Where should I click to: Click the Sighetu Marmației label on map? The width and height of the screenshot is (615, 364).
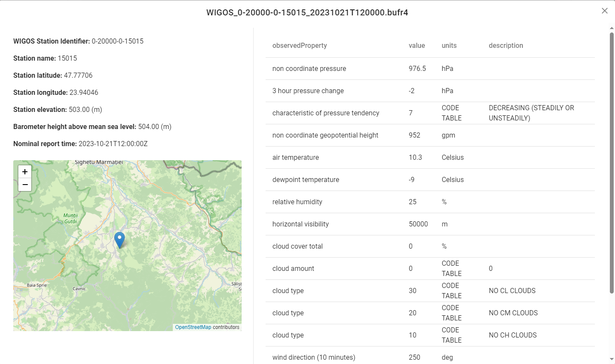[99, 162]
